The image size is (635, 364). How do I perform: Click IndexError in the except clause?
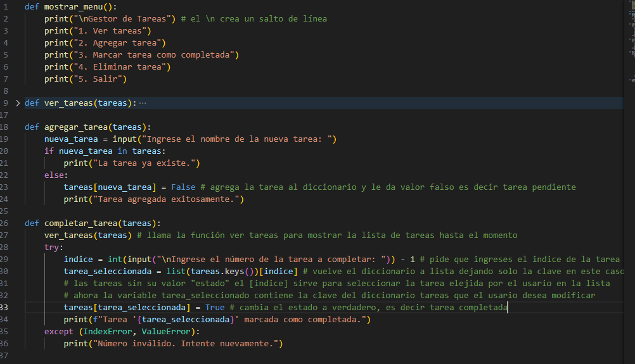tap(110, 332)
